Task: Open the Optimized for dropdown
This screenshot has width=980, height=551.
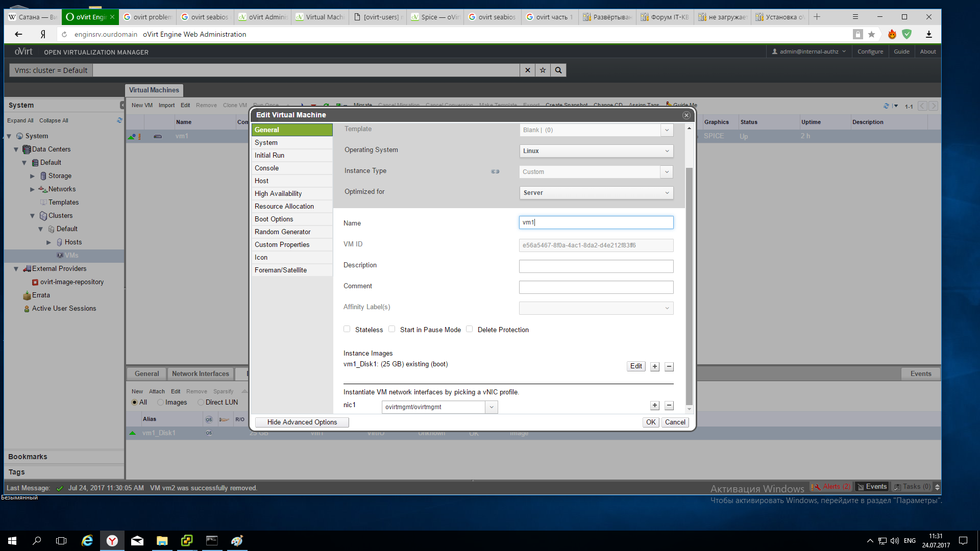Action: (x=596, y=193)
